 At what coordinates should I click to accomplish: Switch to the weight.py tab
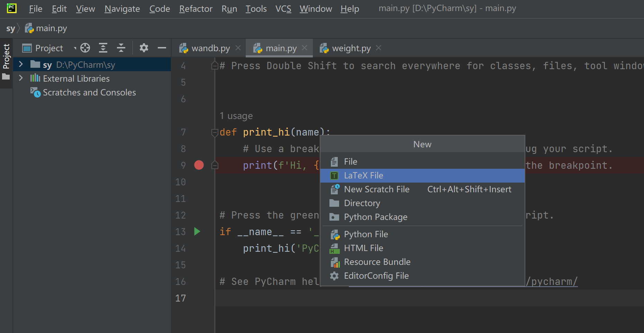pyautogui.click(x=351, y=48)
